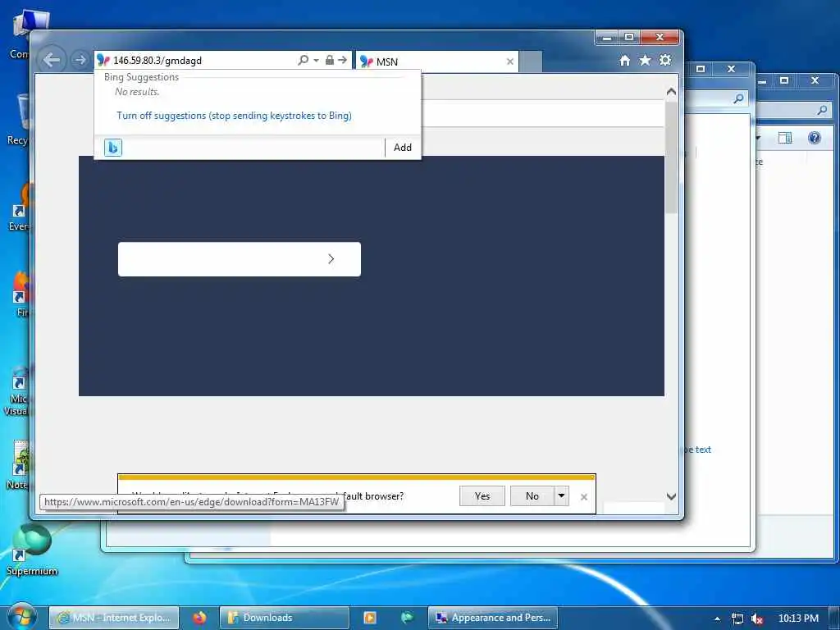The height and width of the screenshot is (630, 840).
Task: Open the media player taskbar icon
Action: [x=370, y=618]
